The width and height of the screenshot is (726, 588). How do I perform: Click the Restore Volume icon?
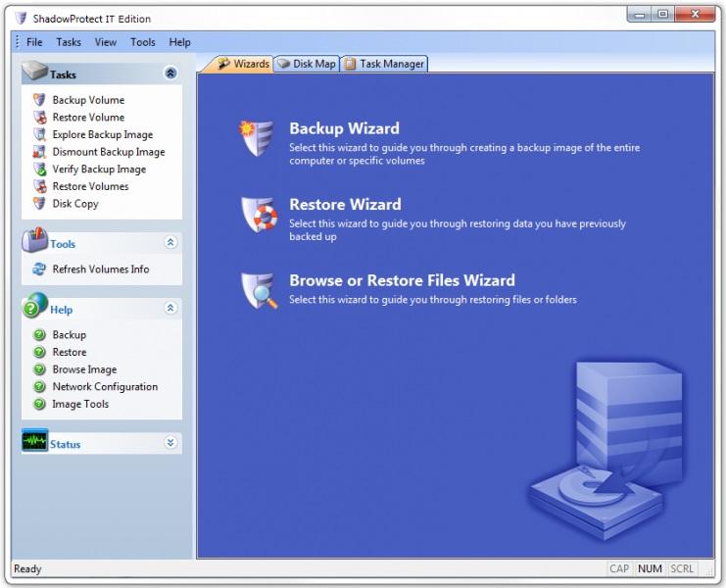[x=39, y=118]
